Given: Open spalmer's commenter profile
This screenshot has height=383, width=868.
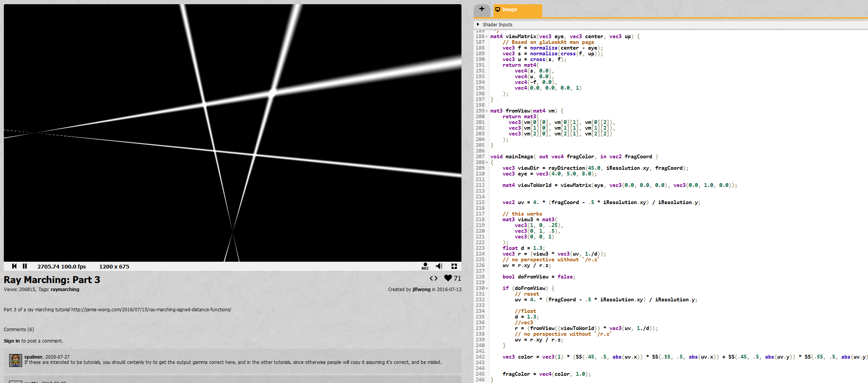Looking at the screenshot, I should (33, 356).
